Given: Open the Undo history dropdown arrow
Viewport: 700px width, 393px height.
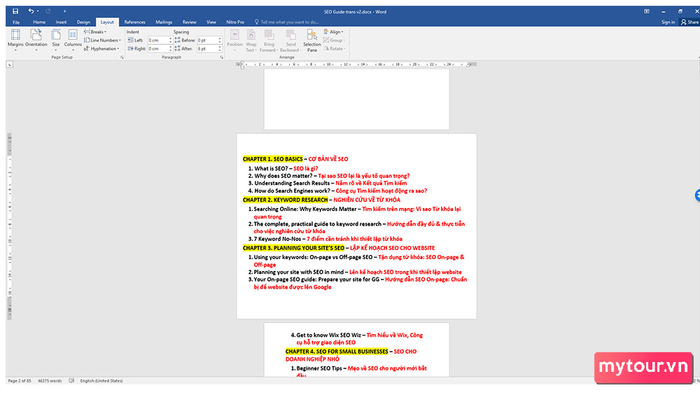Looking at the screenshot, I should pyautogui.click(x=38, y=11).
